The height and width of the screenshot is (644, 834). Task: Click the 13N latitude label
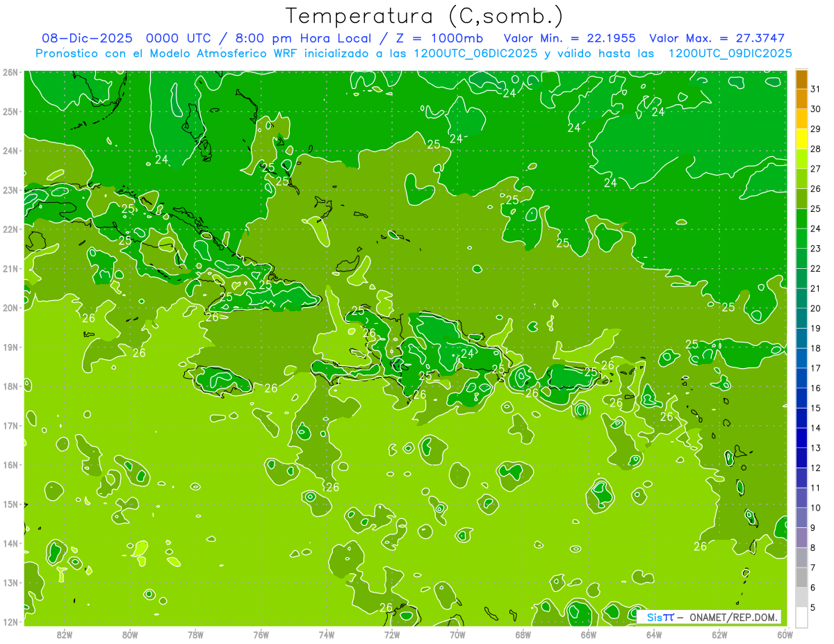pos(10,582)
